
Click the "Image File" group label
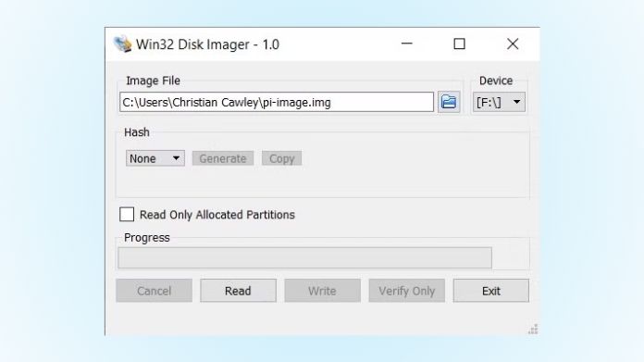tap(153, 81)
